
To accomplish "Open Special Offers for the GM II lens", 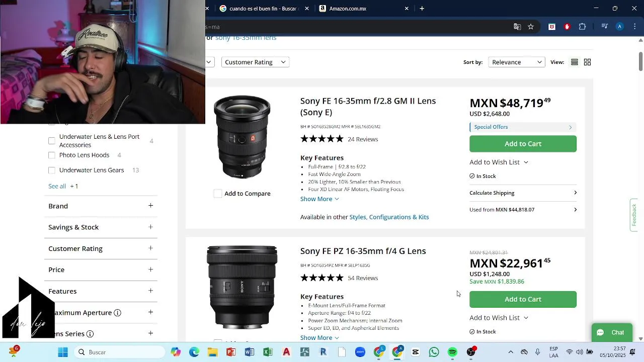I will [523, 127].
